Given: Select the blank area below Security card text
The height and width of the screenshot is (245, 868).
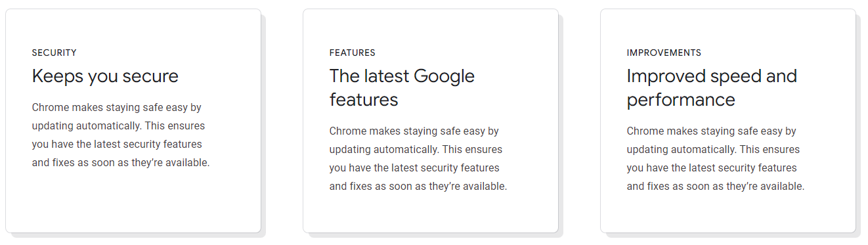Looking at the screenshot, I should tap(133, 200).
